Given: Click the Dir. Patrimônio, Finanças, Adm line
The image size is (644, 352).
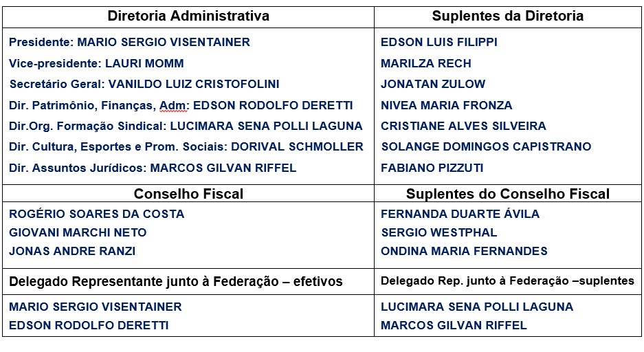Looking at the screenshot, I should 181,105.
